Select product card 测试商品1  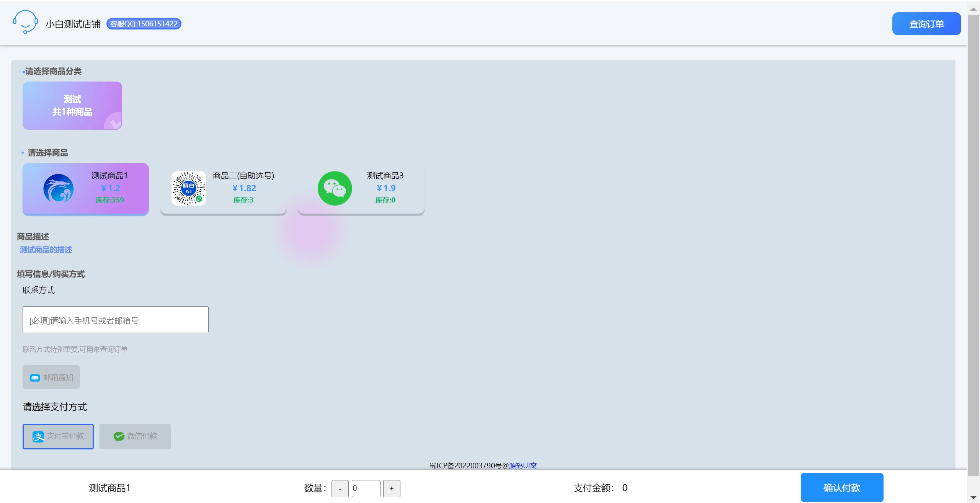86,188
